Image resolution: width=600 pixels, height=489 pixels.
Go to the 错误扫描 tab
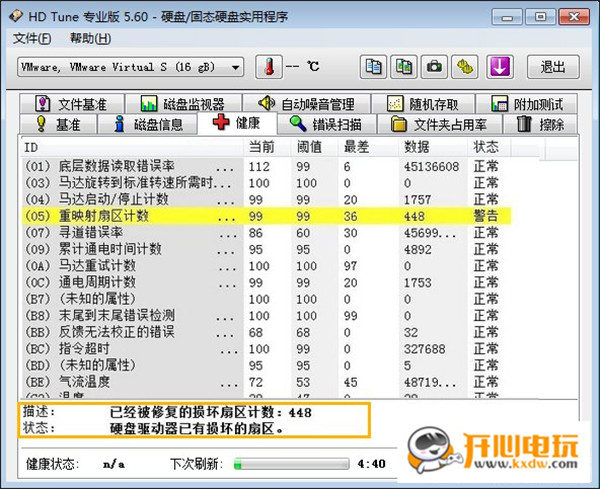click(x=326, y=124)
